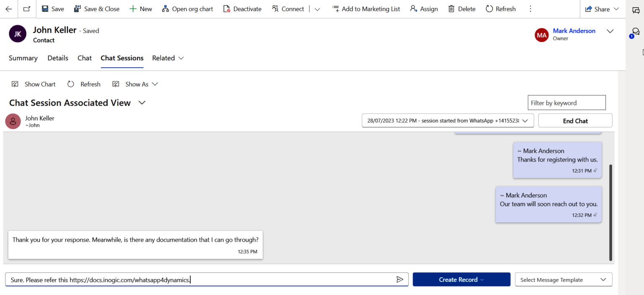Click the Deactivate toolbar icon

(x=227, y=9)
